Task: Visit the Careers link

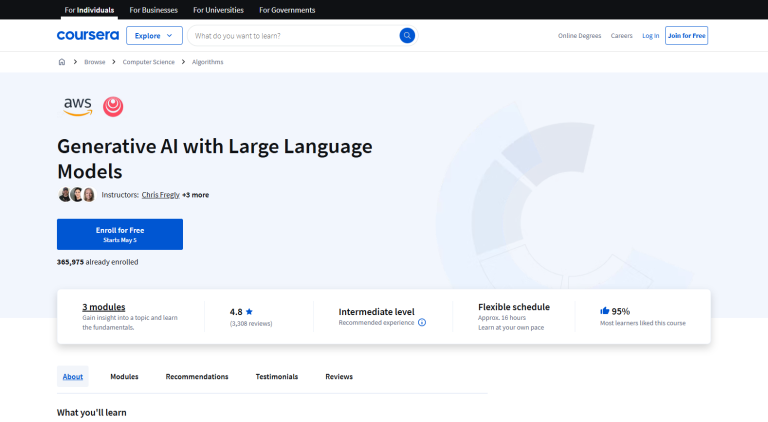Action: tap(622, 36)
